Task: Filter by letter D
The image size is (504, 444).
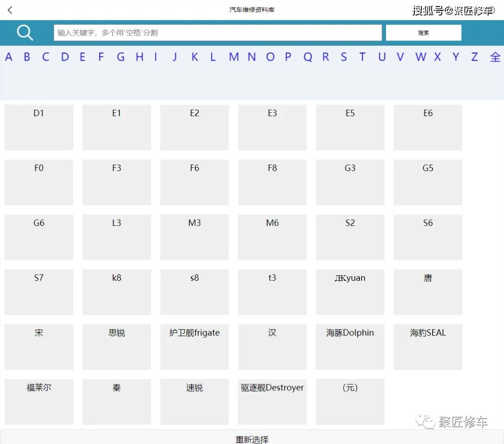Action: click(65, 57)
